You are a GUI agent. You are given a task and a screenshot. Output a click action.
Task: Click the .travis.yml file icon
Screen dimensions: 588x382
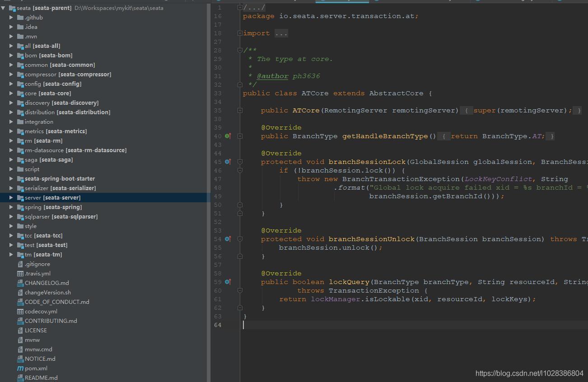point(20,273)
